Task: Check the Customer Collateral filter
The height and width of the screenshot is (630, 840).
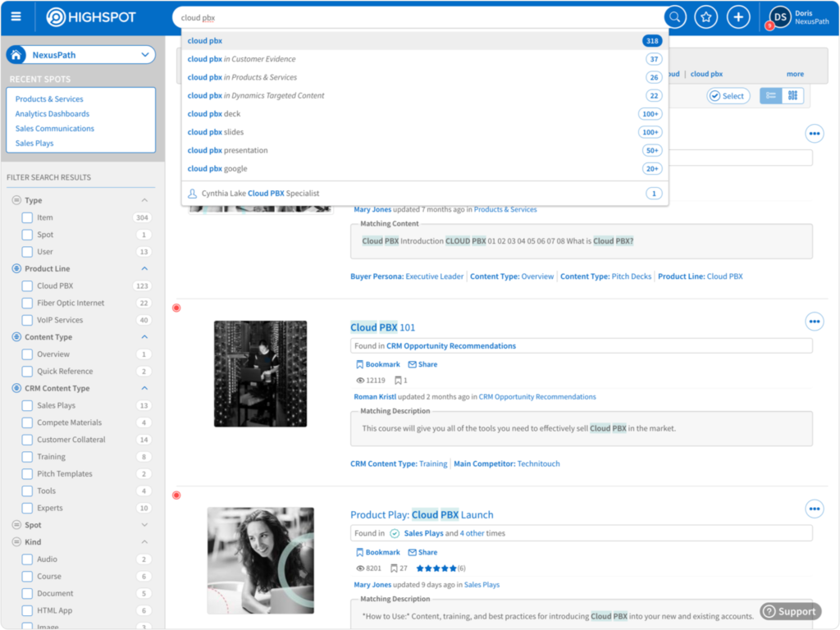Action: (x=27, y=440)
